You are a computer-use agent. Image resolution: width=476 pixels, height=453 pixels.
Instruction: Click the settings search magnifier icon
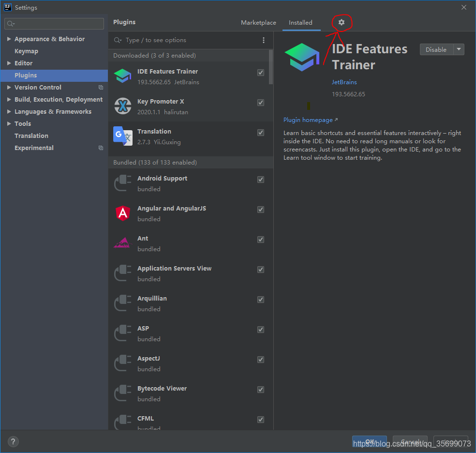point(11,24)
